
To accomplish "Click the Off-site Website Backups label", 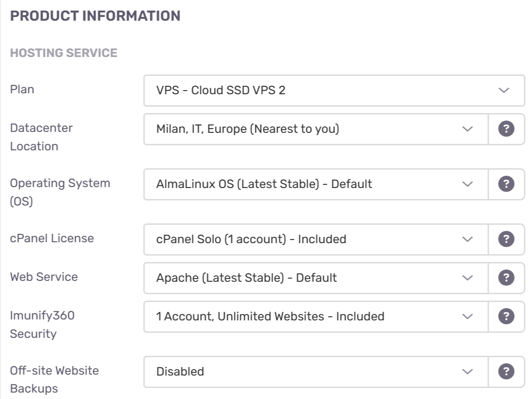I will click(54, 380).
